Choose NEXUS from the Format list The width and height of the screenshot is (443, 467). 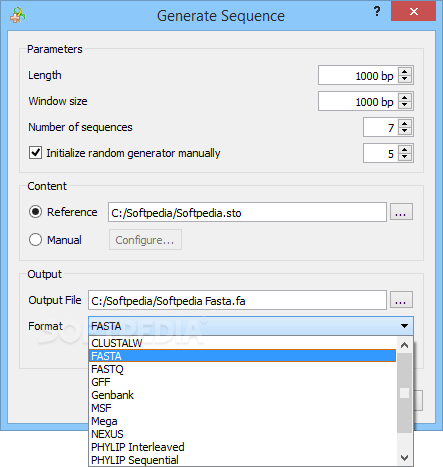[x=242, y=434]
